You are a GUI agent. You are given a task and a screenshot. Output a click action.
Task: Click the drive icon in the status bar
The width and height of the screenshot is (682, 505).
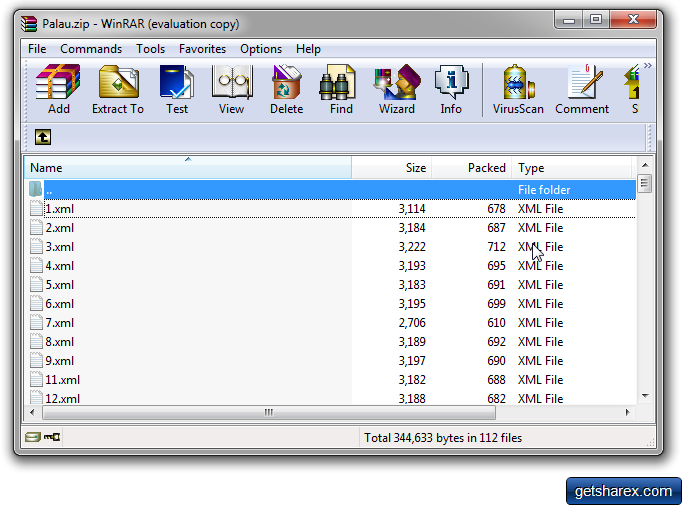(33, 437)
